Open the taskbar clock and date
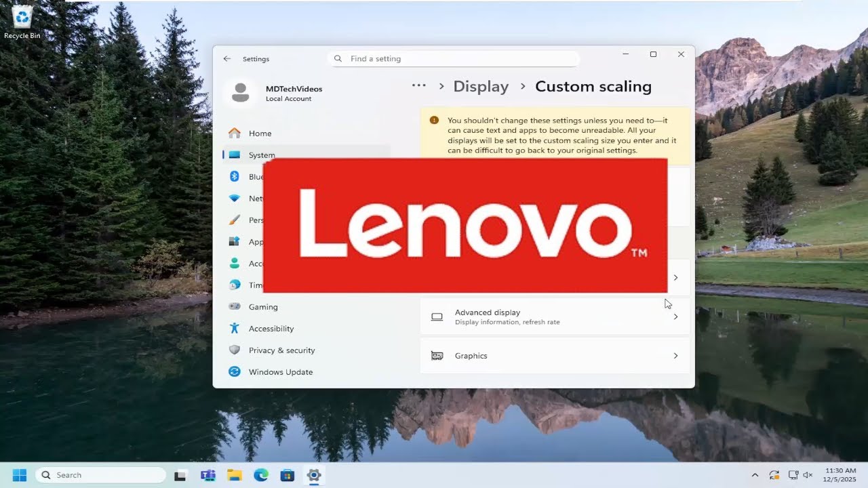Viewport: 868px width, 488px height. [x=840, y=474]
